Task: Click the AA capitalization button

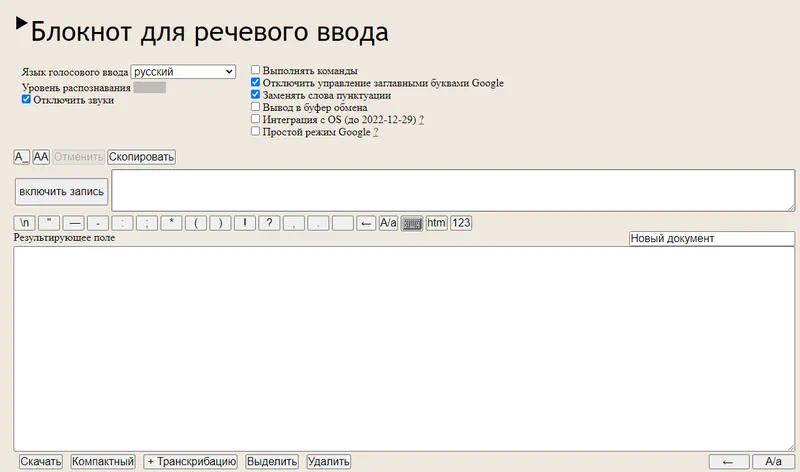Action: click(x=41, y=157)
